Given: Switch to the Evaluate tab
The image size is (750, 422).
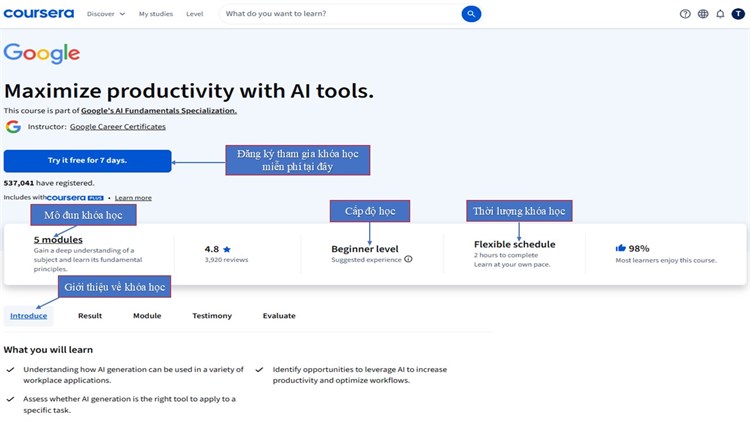Looking at the screenshot, I should pyautogui.click(x=279, y=316).
